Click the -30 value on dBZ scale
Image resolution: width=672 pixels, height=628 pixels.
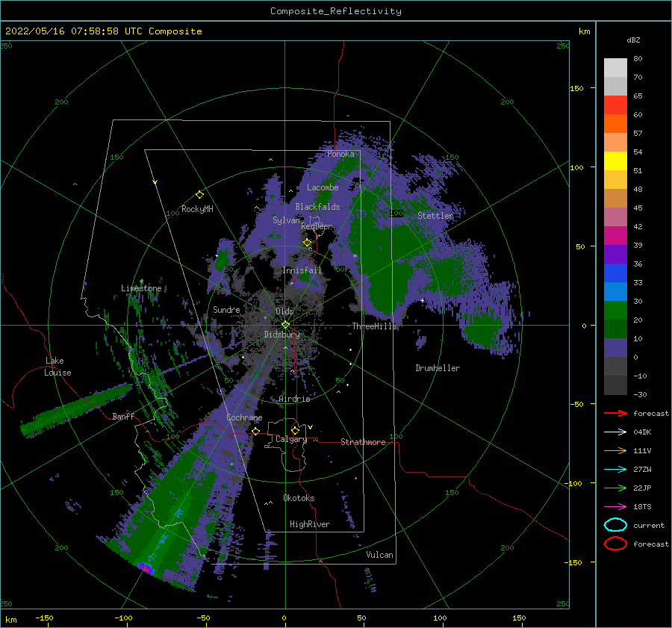640,394
